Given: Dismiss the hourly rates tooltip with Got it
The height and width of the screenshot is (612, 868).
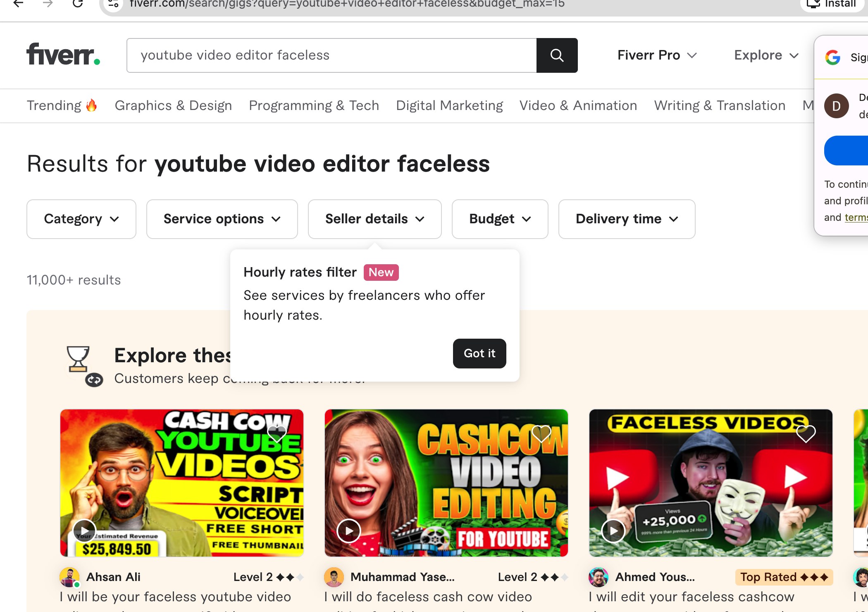Looking at the screenshot, I should [x=479, y=354].
